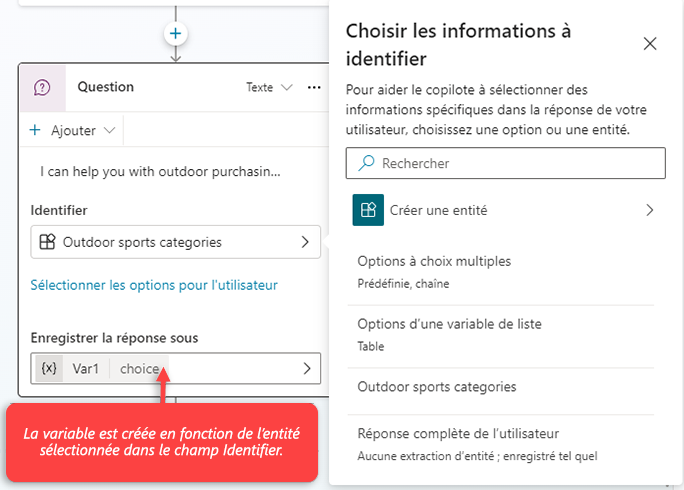Open the Question node three-dots menu

click(314, 87)
